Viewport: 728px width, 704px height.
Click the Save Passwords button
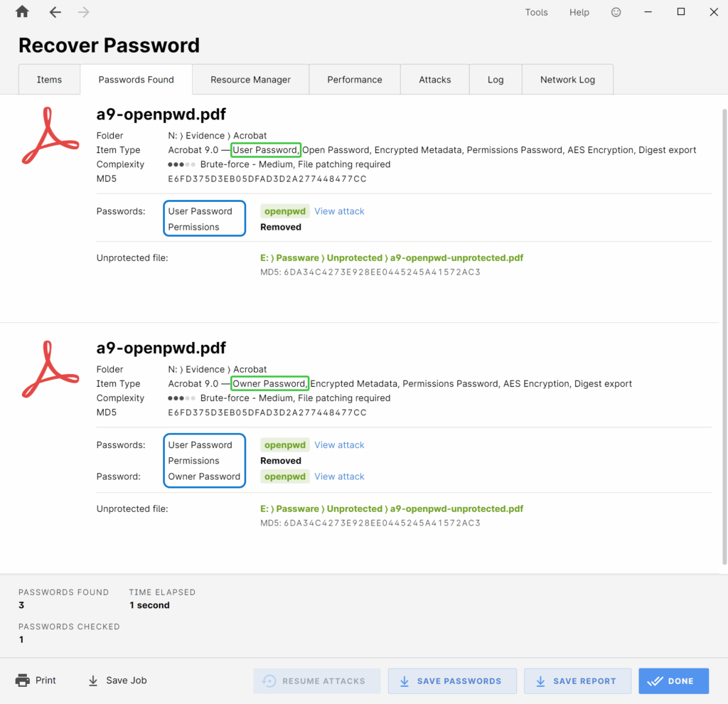(449, 681)
